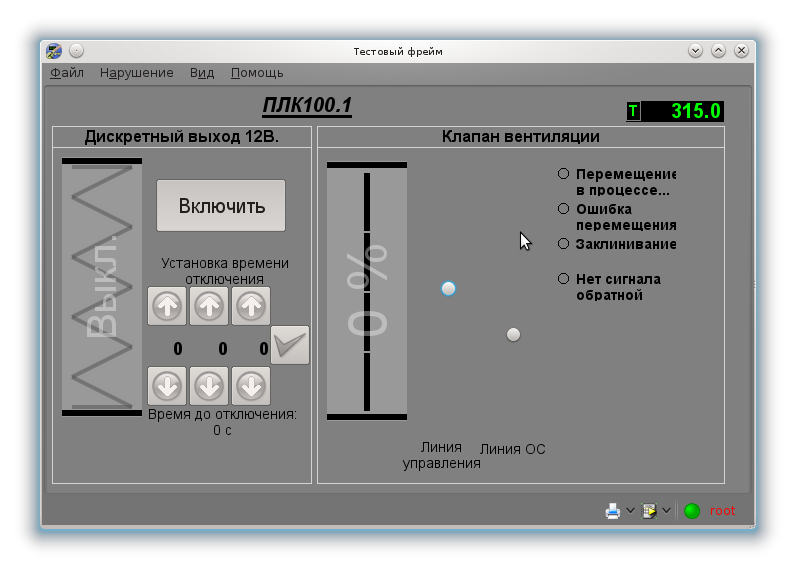
Task: Expand the dropdown arrow beside the printer
Action: [630, 511]
